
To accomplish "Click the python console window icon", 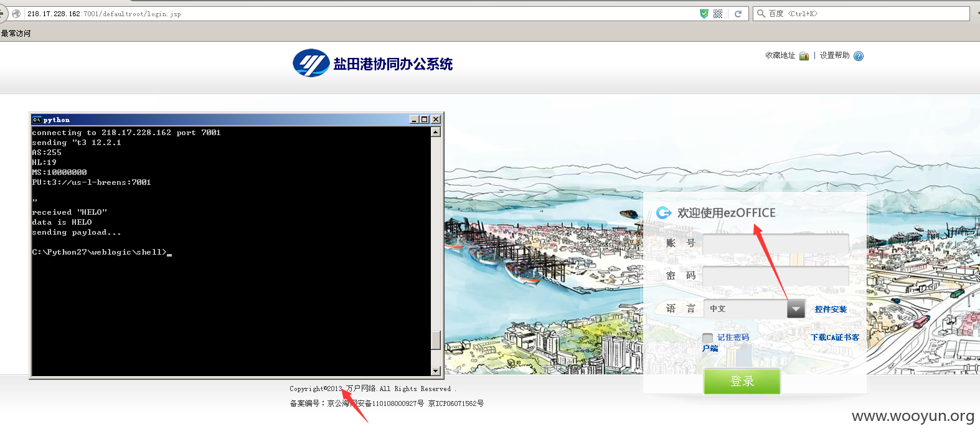I will pyautogui.click(x=37, y=120).
